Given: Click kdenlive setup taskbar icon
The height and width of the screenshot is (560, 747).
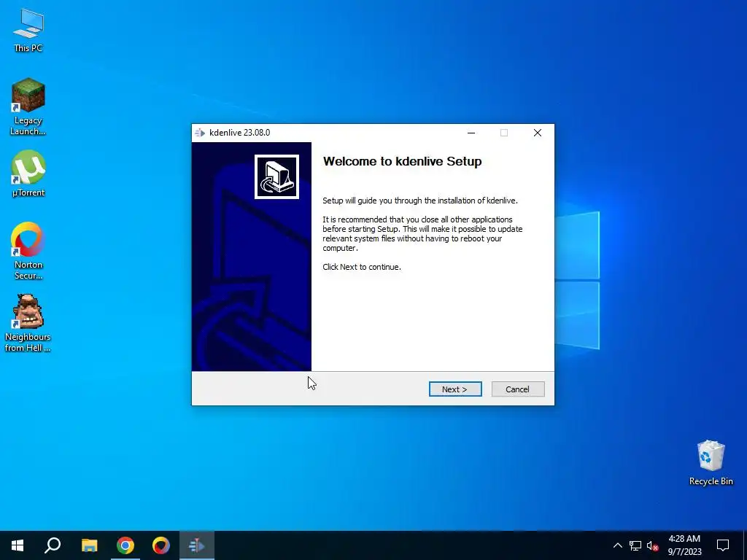Looking at the screenshot, I should [x=197, y=545].
